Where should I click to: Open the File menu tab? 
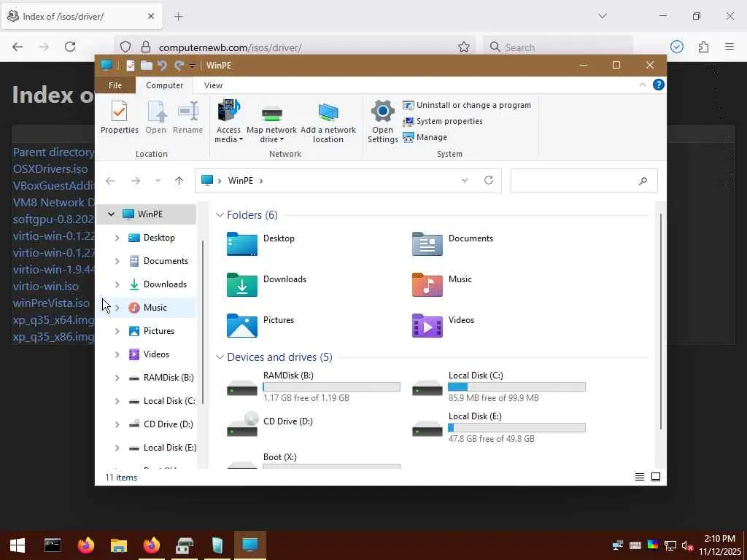(115, 85)
